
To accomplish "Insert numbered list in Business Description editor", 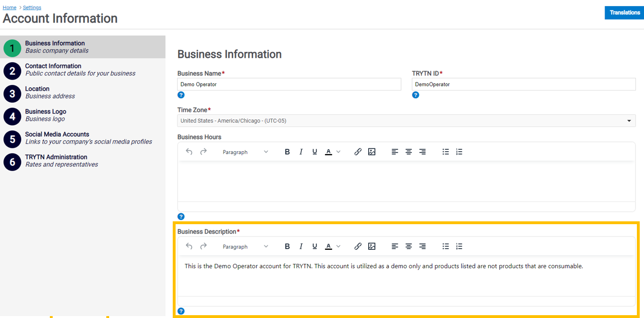I will [459, 246].
